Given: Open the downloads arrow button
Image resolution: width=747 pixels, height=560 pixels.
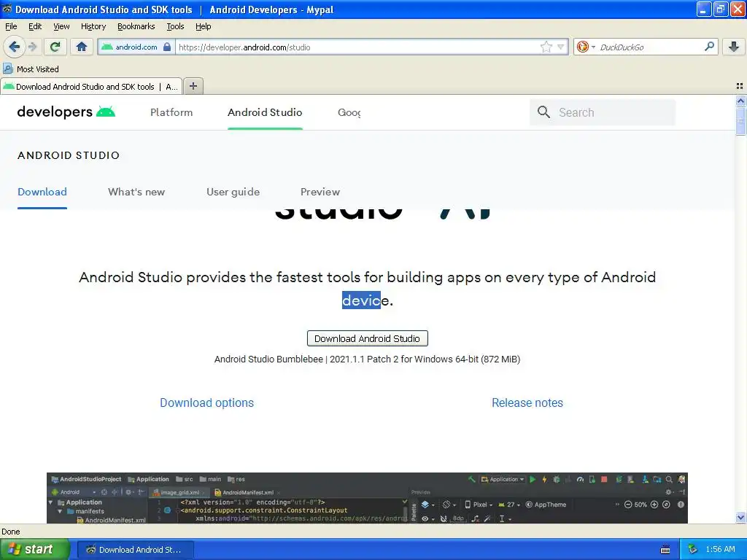Looking at the screenshot, I should 734,47.
